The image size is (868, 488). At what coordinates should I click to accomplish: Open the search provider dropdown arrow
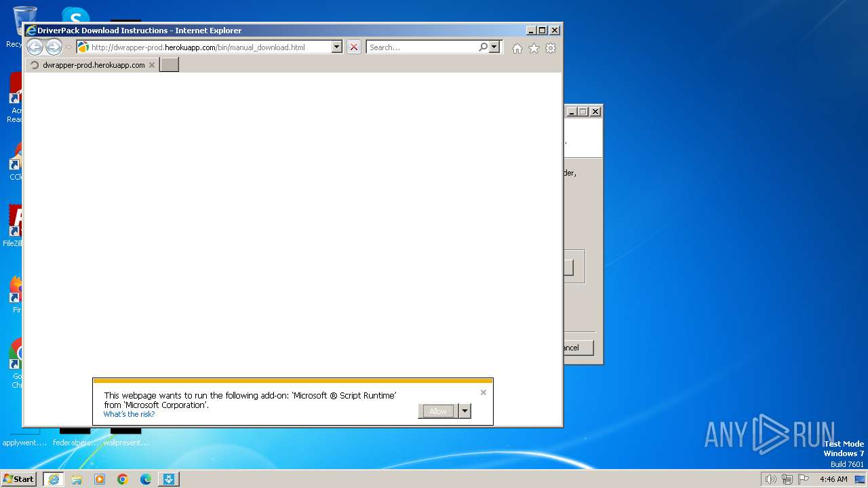pos(494,47)
